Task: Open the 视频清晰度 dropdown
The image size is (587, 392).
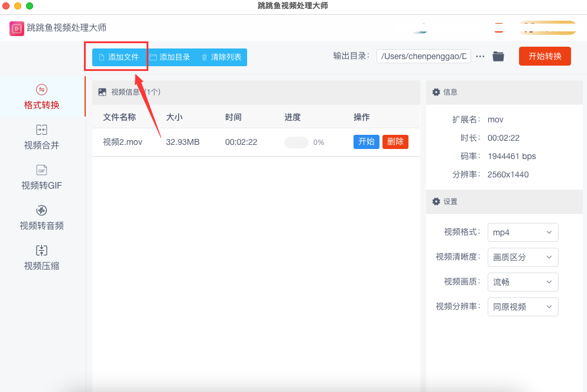Action: coord(523,257)
